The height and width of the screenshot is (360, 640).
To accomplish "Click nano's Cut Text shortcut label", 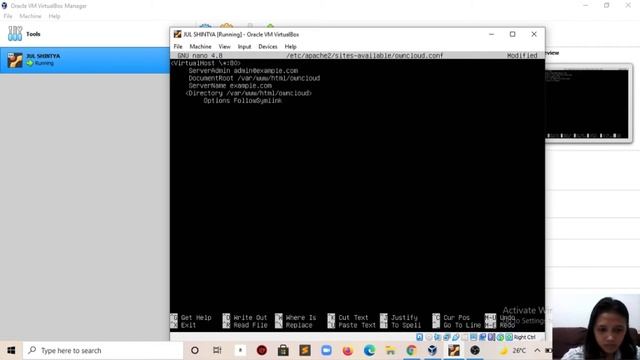I will point(353,318).
